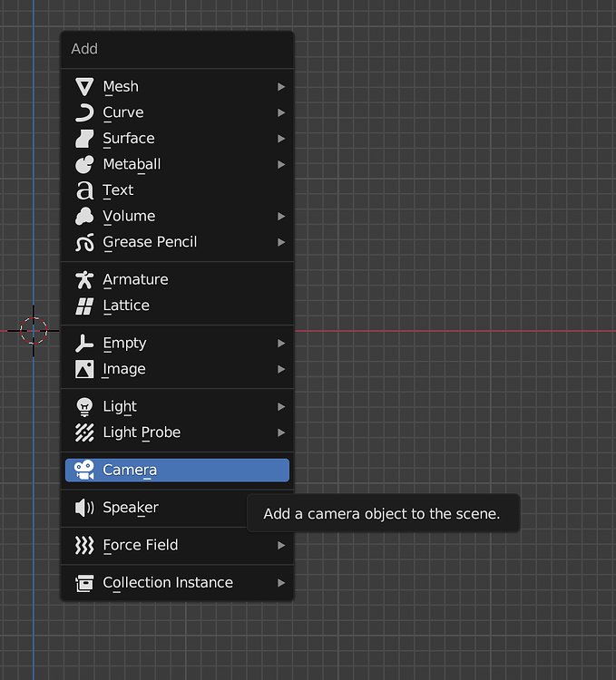Expand the Metaball submenu arrow
Screen dimensions: 616x680
pyautogui.click(x=281, y=164)
